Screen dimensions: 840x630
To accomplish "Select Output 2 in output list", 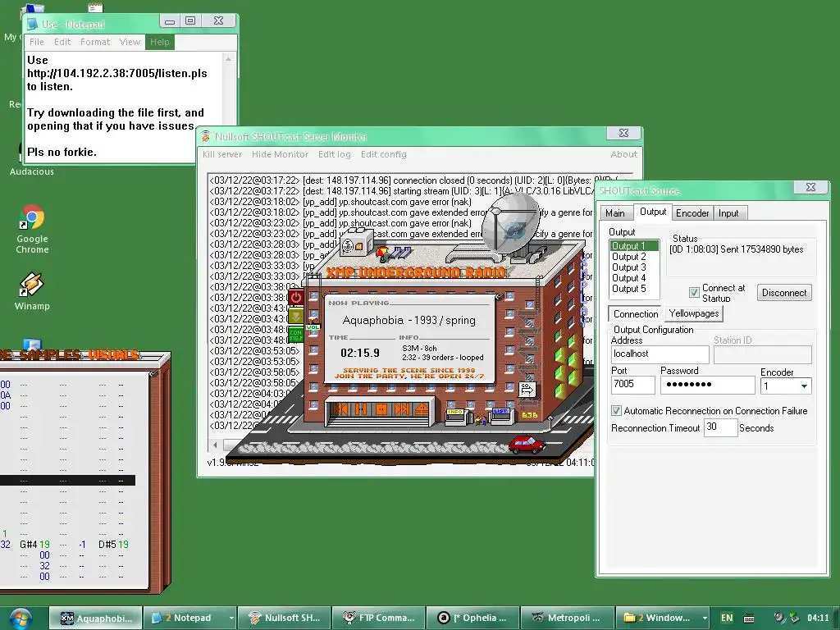I will click(x=635, y=257).
